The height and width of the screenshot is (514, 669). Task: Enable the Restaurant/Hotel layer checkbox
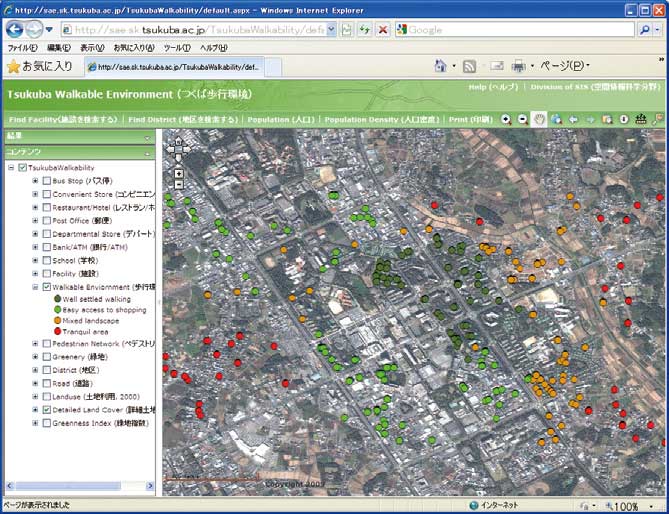pos(47,207)
